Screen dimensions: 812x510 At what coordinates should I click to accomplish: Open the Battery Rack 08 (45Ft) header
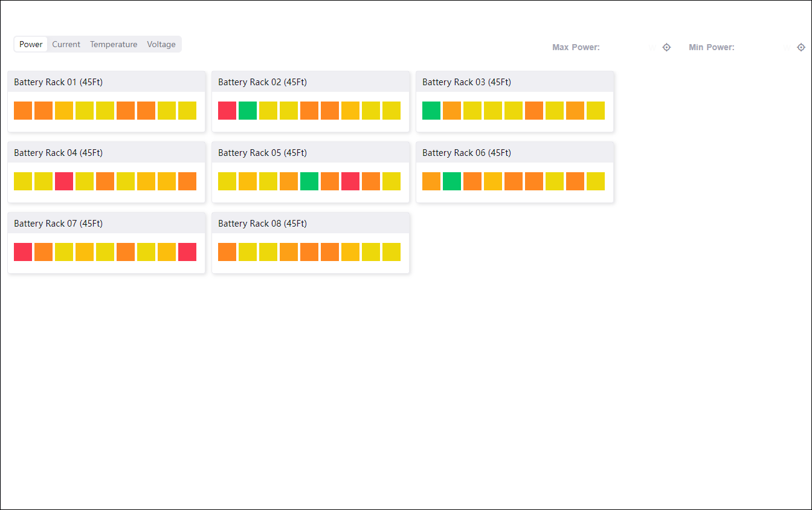262,224
